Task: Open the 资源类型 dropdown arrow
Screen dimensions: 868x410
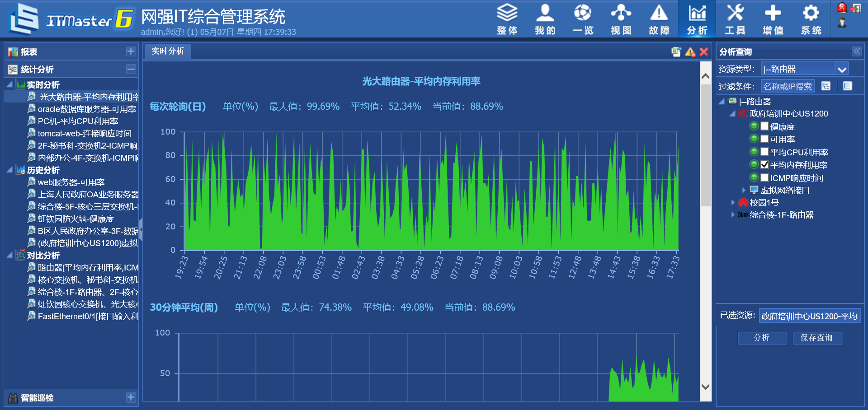Action: [842, 69]
